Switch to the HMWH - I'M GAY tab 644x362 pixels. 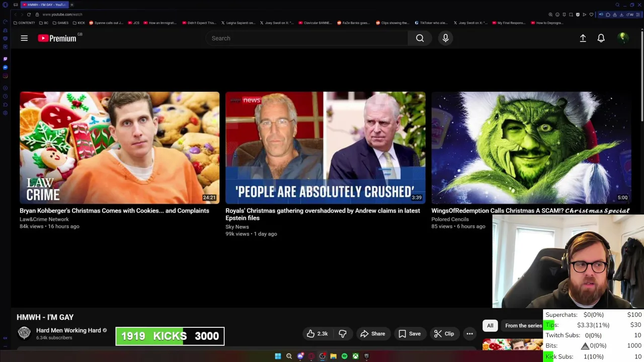pyautogui.click(x=44, y=5)
